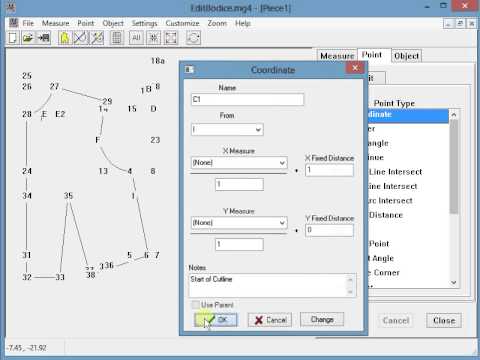Expand the X Measure dropdown
Image resolution: width=480 pixels, height=360 pixels.
coord(282,163)
